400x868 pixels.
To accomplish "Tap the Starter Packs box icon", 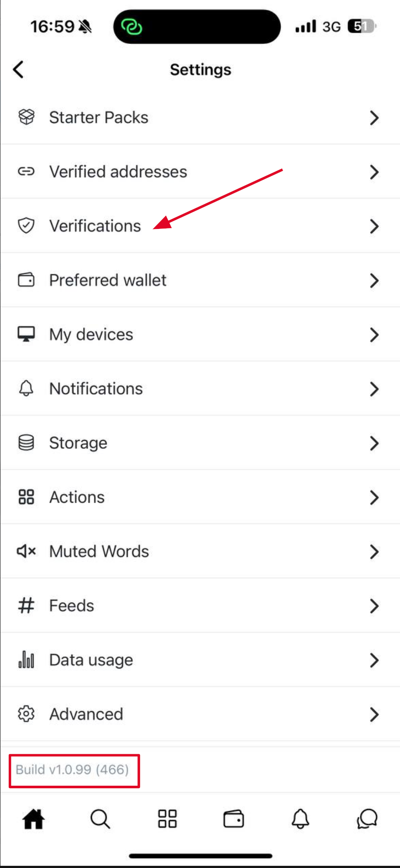I will click(x=26, y=117).
